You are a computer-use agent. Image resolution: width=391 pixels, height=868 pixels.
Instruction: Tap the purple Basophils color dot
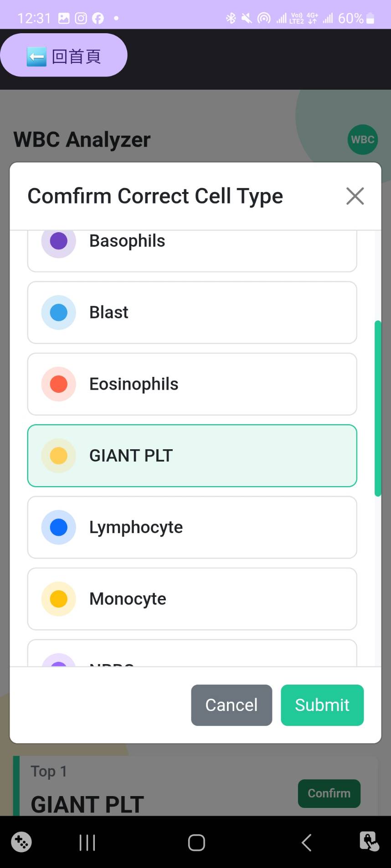(x=59, y=241)
